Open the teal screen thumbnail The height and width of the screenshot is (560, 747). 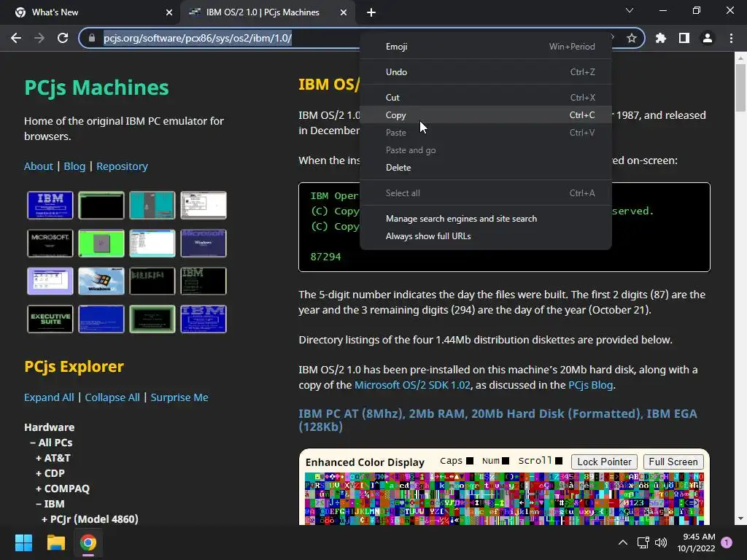(x=152, y=205)
